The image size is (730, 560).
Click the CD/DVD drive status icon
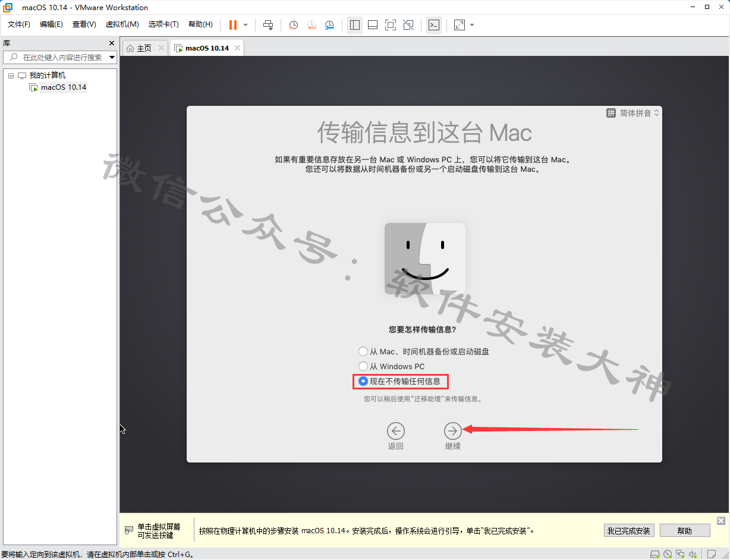668,554
